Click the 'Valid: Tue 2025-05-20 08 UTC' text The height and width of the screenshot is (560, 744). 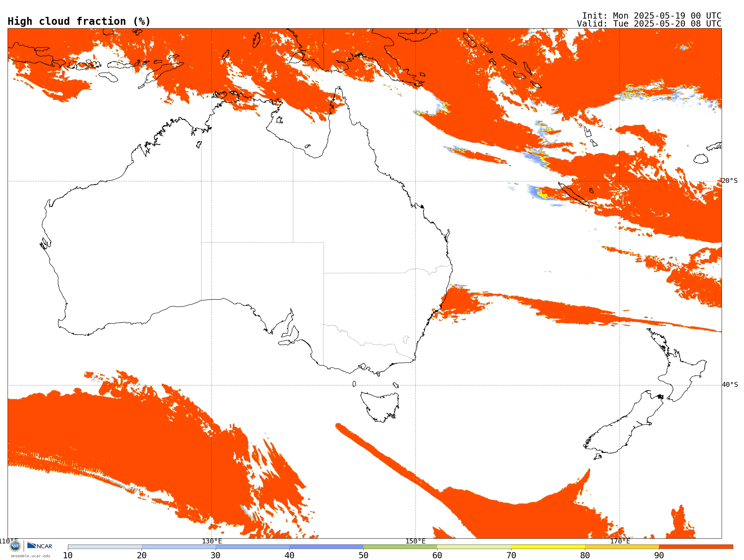click(x=649, y=24)
